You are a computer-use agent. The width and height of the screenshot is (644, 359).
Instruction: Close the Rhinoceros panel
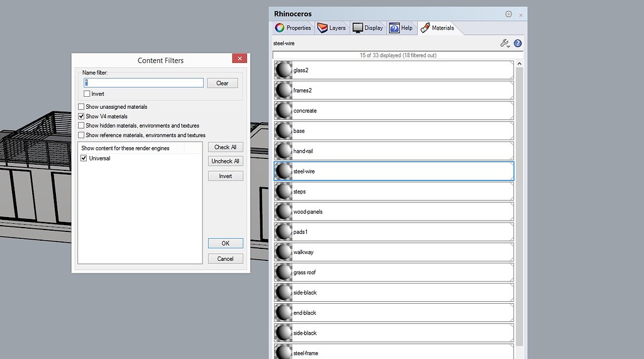[x=521, y=15]
